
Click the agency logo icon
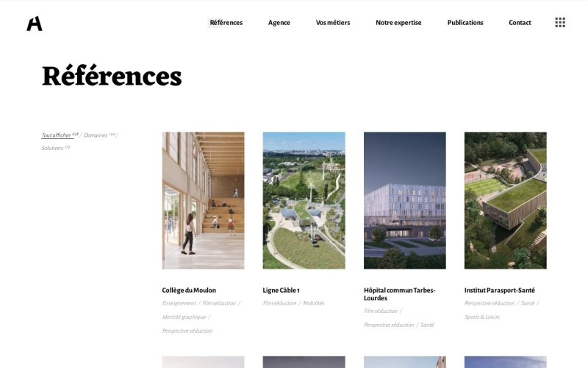(x=35, y=24)
